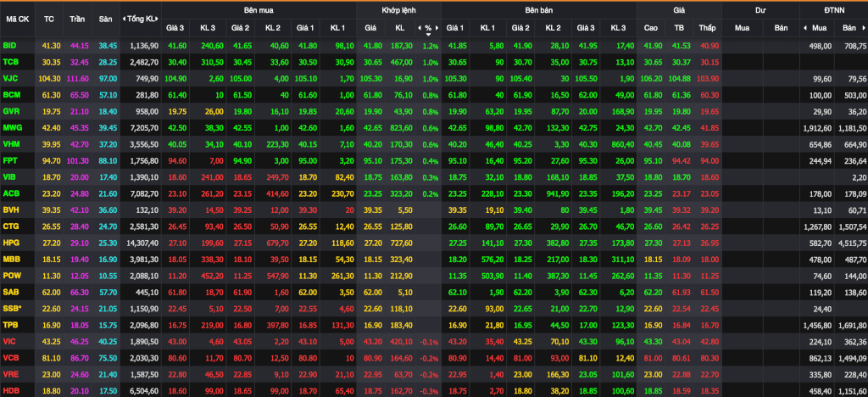Click the KL 1 header under Bên mua
This screenshot has height=397, width=868.
tap(337, 27)
